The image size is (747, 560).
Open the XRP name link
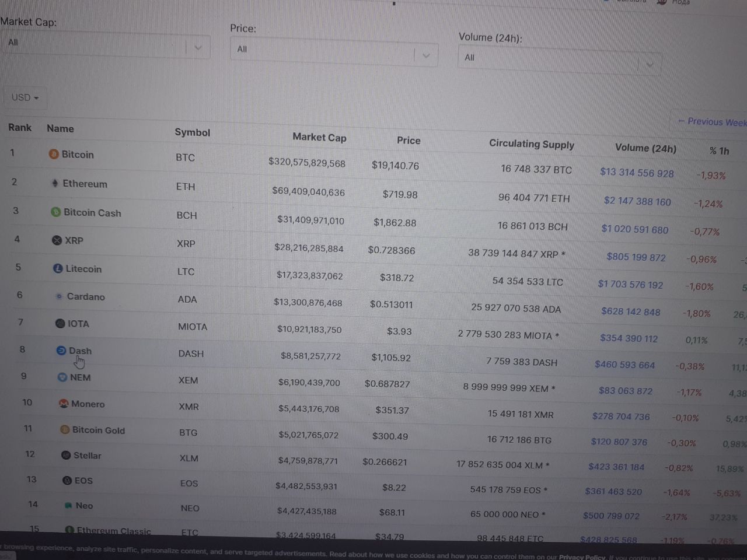[x=74, y=240]
